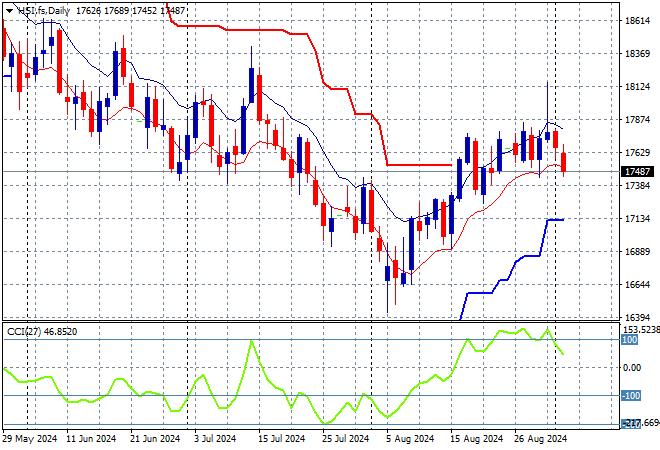
Task: Click the triangle arrow beside HSI,fs,Daily
Action: pos(9,10)
